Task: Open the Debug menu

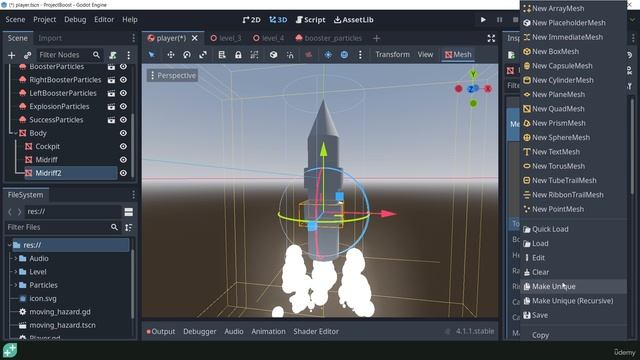Action: (75, 20)
